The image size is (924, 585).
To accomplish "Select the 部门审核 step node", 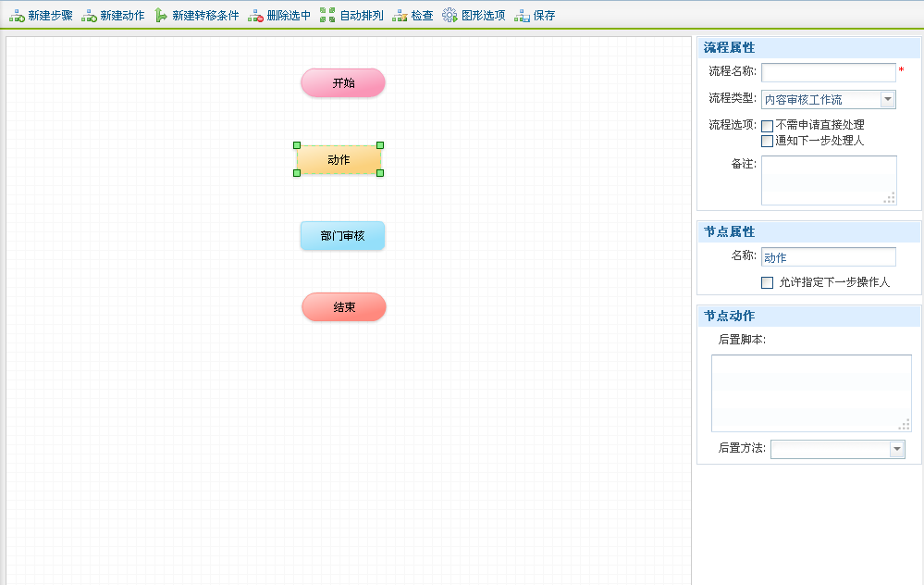I will click(x=342, y=236).
